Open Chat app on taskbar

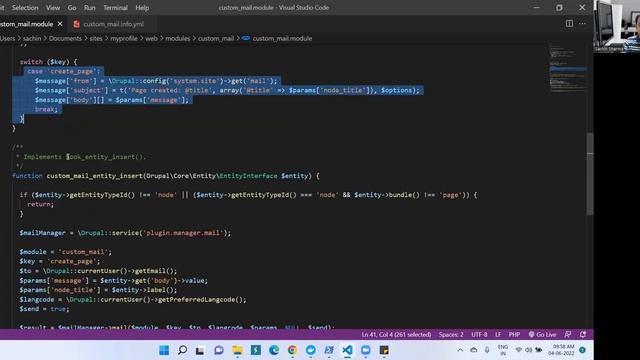(x=219, y=350)
